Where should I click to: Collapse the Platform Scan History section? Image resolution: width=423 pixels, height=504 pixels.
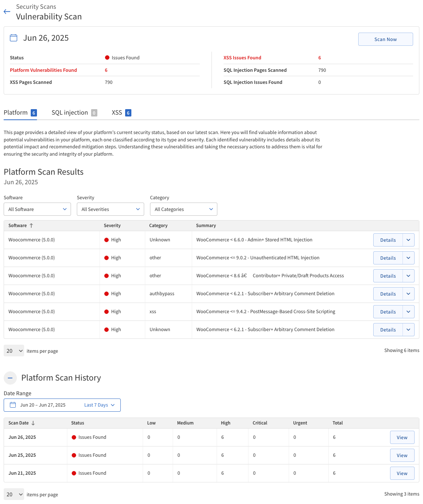coord(10,378)
